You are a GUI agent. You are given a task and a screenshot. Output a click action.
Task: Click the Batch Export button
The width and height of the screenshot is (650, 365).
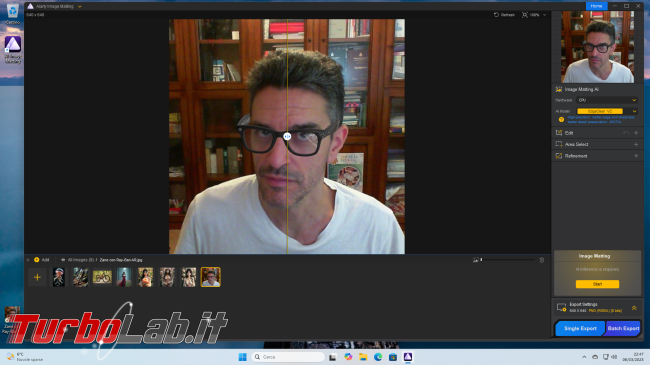click(x=623, y=328)
